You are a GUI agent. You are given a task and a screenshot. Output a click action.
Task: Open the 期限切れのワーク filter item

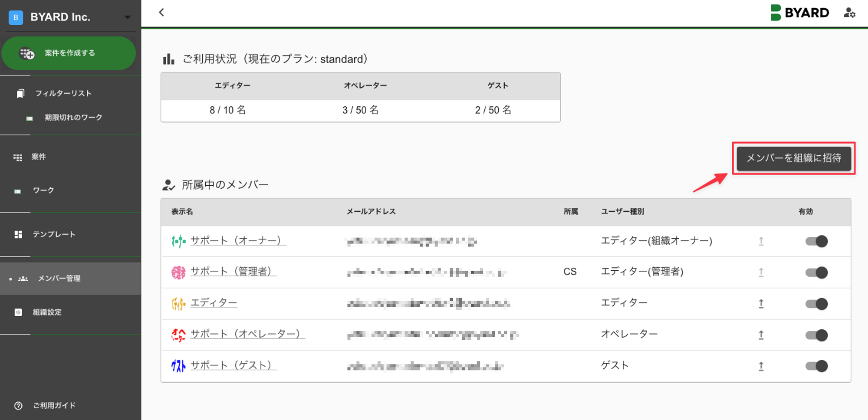(x=73, y=118)
